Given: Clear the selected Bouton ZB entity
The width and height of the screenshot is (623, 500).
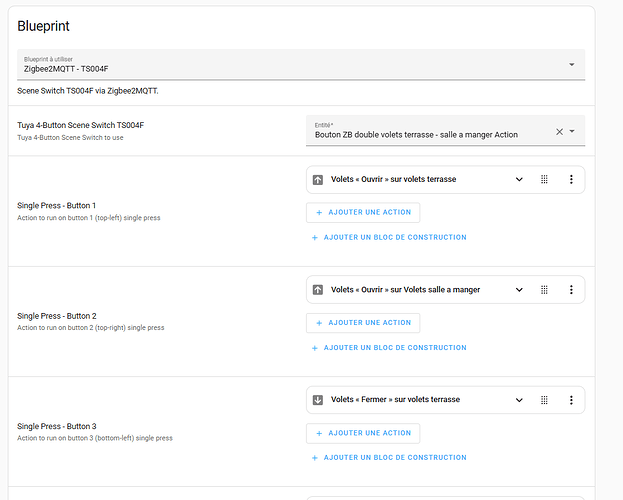Looking at the screenshot, I should pos(559,132).
